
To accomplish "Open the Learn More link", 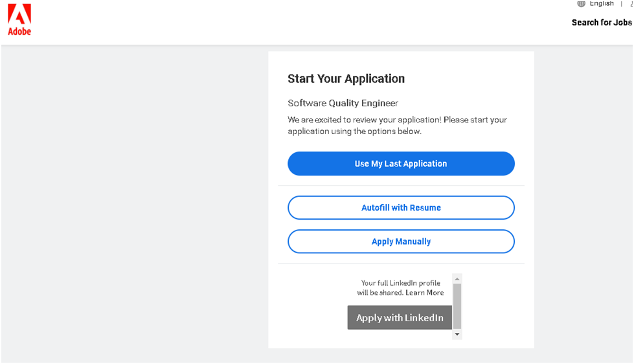I will coord(425,293).
